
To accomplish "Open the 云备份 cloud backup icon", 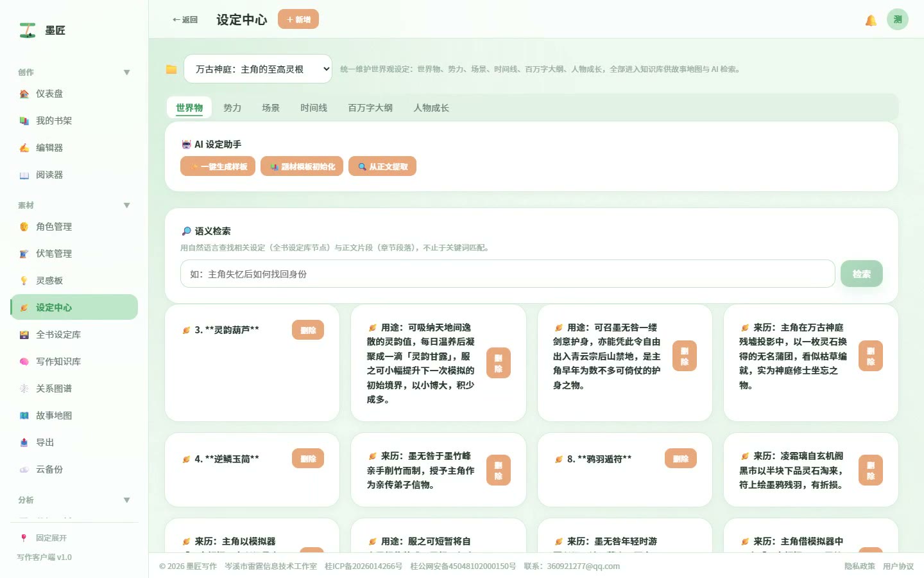I will coord(24,469).
